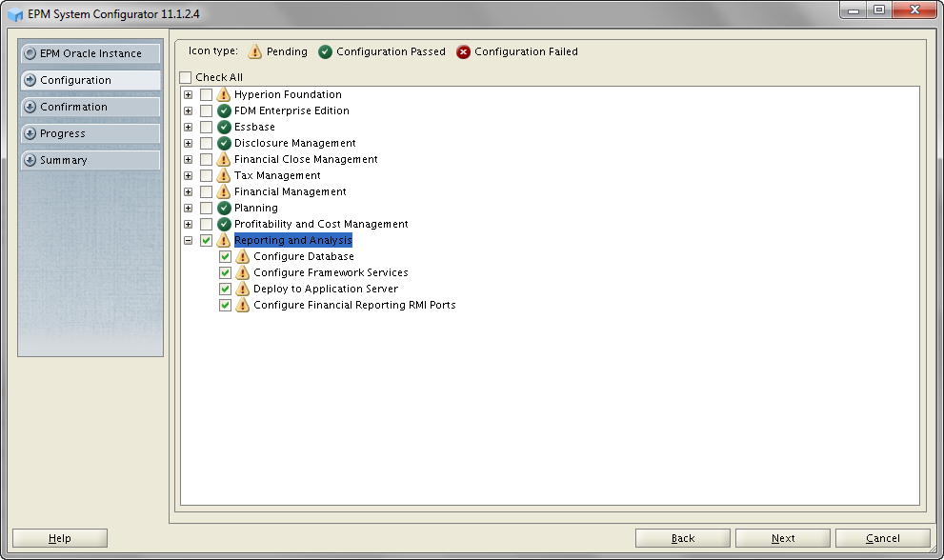Click the passed icon beside Disclosure Management
Screen dimensions: 944x560
(x=224, y=143)
